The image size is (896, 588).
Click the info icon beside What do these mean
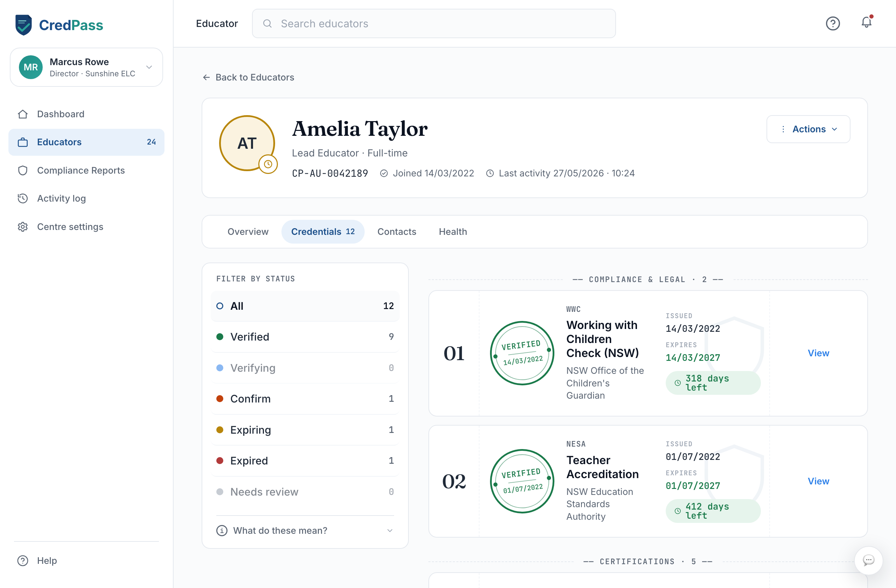tap(222, 530)
